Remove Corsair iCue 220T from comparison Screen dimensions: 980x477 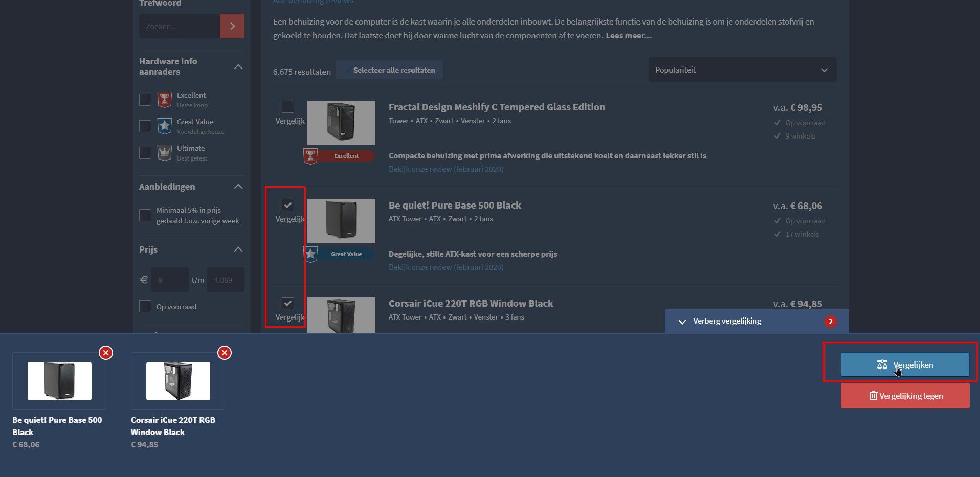click(x=225, y=353)
